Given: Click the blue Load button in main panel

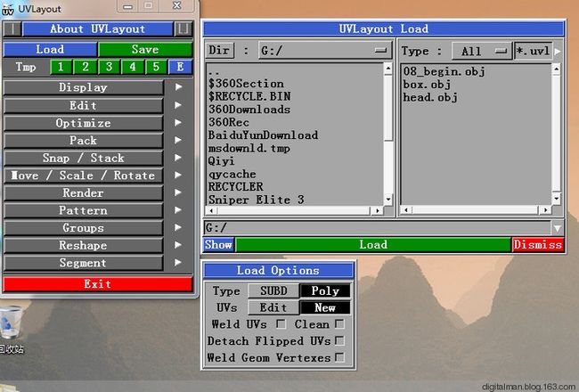Looking at the screenshot, I should (50, 49).
